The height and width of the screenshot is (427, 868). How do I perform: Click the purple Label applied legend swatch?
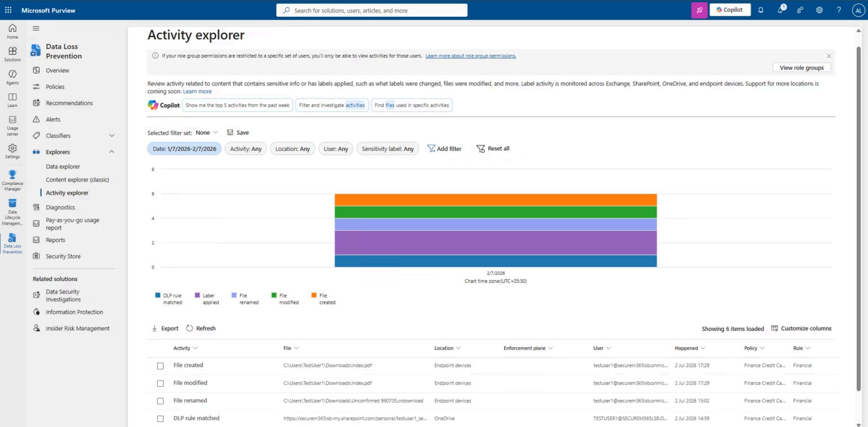click(x=197, y=295)
